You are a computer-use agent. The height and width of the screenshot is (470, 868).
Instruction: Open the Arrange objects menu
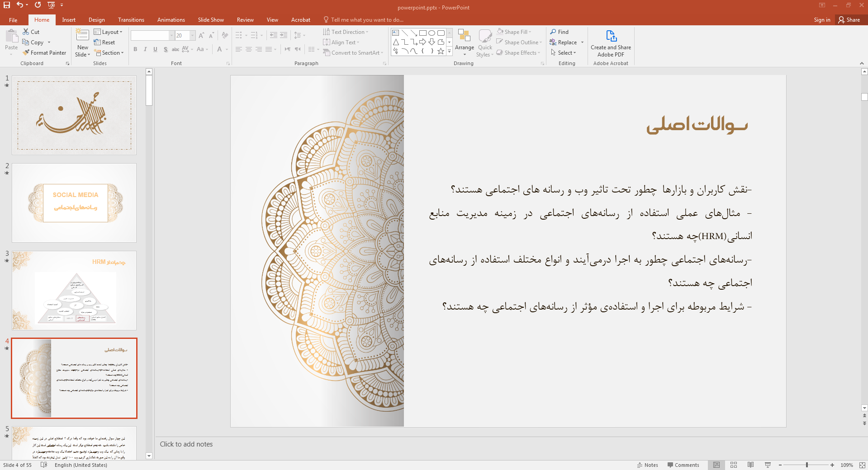464,43
